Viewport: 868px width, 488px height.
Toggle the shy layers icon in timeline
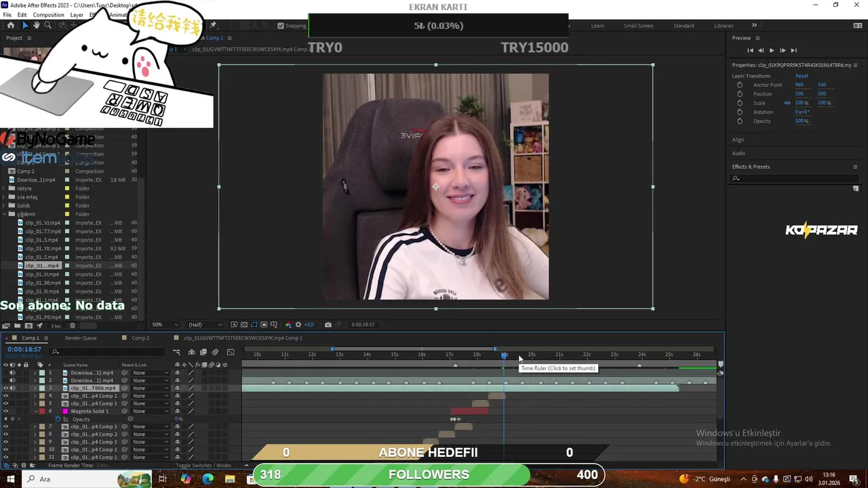coord(192,352)
